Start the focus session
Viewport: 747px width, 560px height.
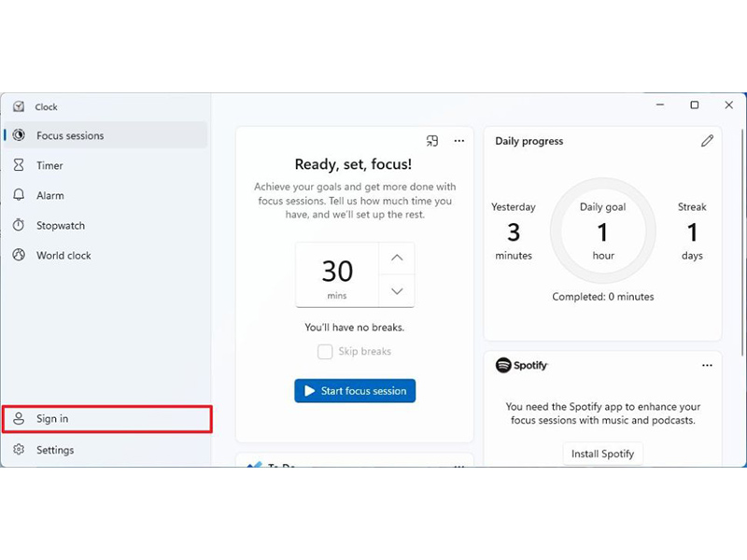pos(355,391)
